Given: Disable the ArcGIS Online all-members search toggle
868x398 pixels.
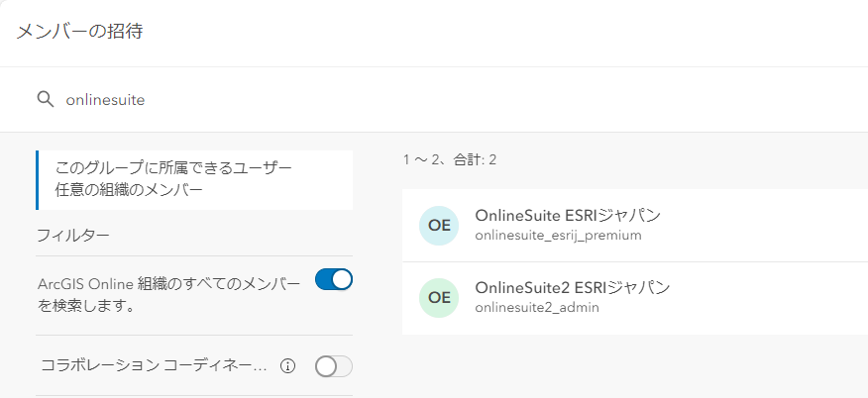Looking at the screenshot, I should pos(333,280).
